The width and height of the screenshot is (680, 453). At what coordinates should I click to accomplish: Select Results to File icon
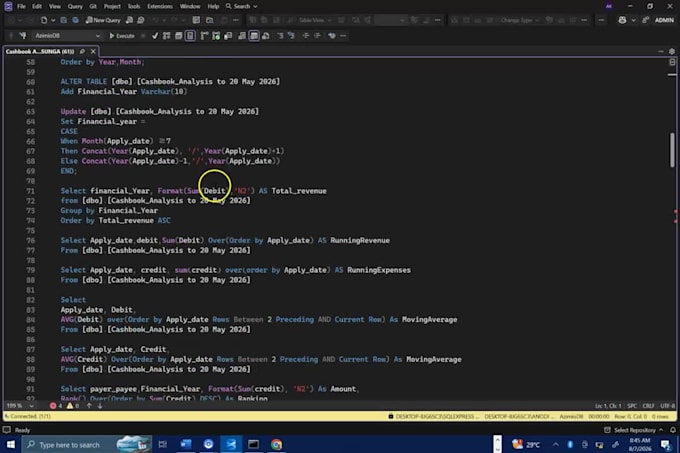[266, 36]
